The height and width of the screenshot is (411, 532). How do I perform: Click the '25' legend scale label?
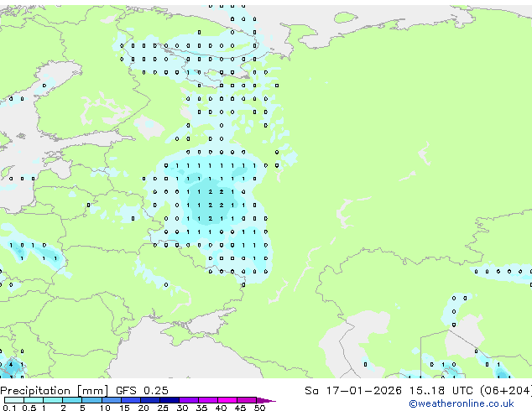(163, 408)
